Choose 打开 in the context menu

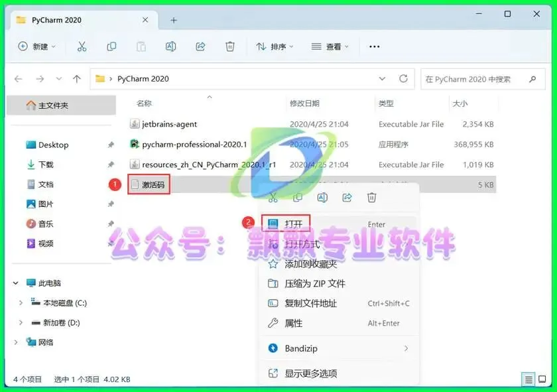click(340, 224)
